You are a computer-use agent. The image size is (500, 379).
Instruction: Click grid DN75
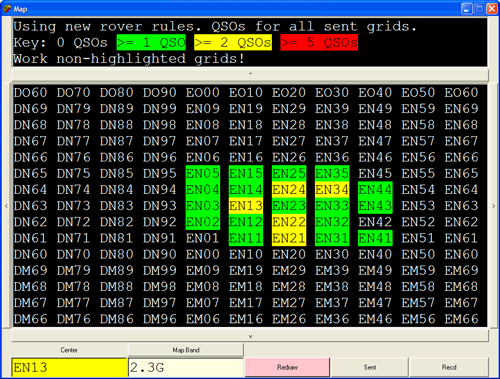[73, 173]
